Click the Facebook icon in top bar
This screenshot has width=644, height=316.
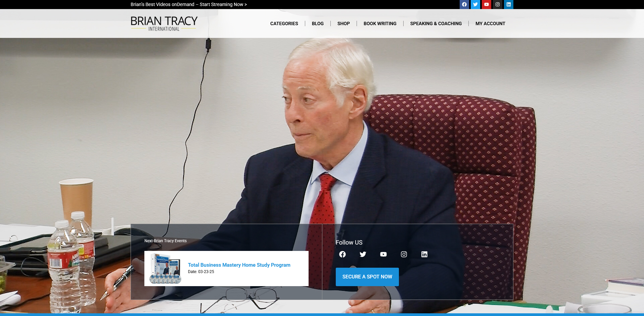pyautogui.click(x=464, y=4)
